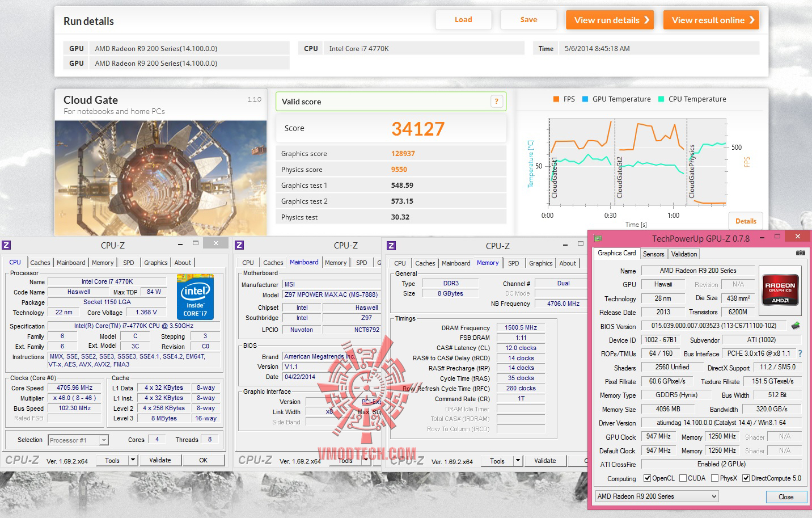Open Tools dropdown arrow in Memory CPU-Z window
This screenshot has height=518, width=812.
(x=518, y=461)
